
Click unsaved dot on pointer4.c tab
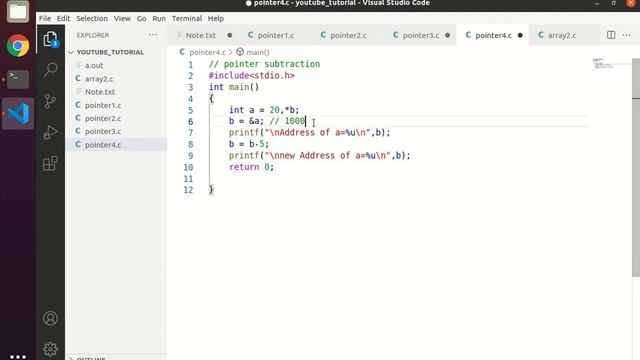(x=520, y=35)
